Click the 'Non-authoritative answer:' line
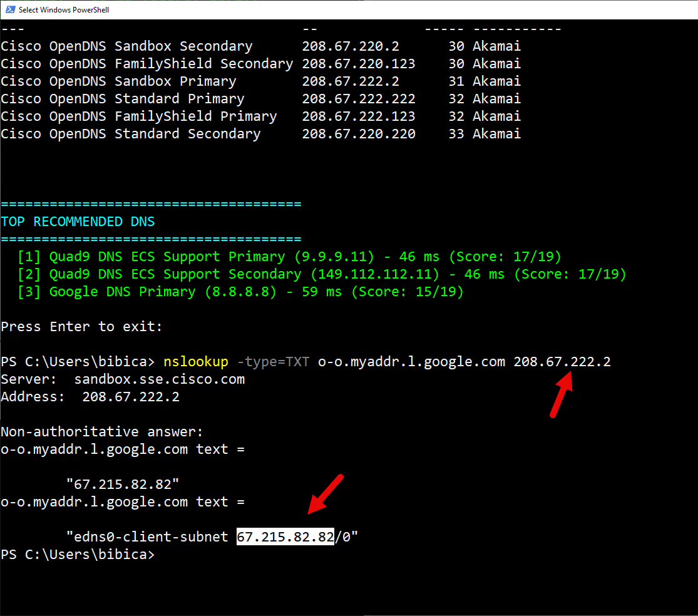Image resolution: width=698 pixels, height=616 pixels. pos(102,432)
